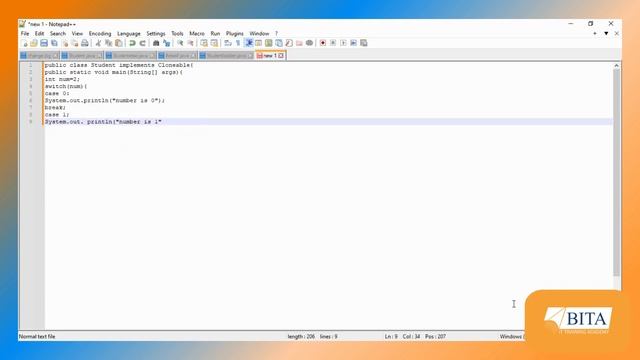This screenshot has width=640, height=360.
Task: Click the 'Col : 34' status entry
Action: [411, 336]
